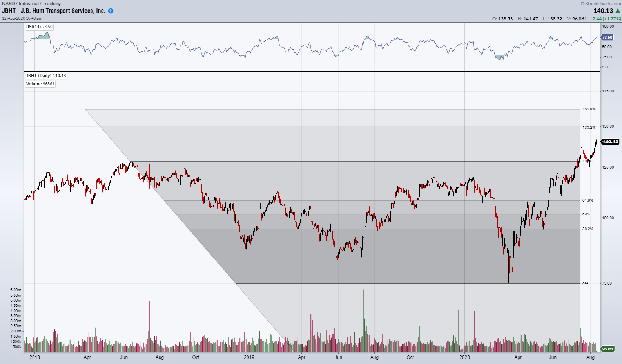This screenshot has height=364, width=622.
Task: Click the large 140.13 last price in the header
Action: coord(603,11)
